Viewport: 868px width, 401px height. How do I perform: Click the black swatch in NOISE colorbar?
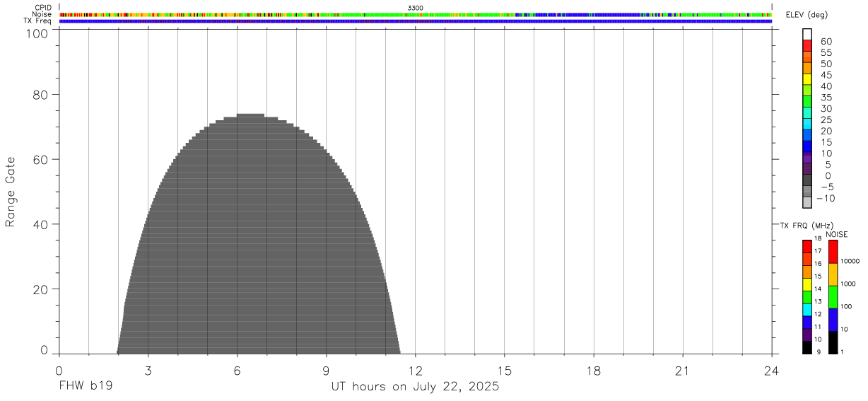pos(833,342)
